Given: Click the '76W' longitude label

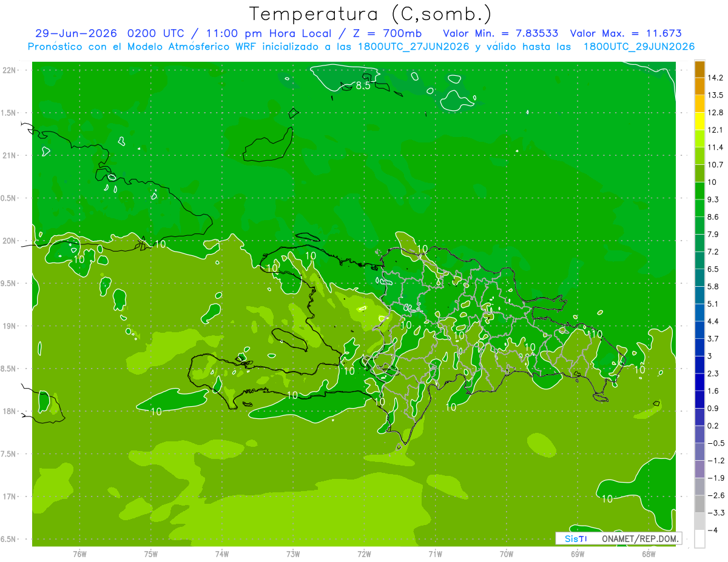Looking at the screenshot, I should pos(79,554).
